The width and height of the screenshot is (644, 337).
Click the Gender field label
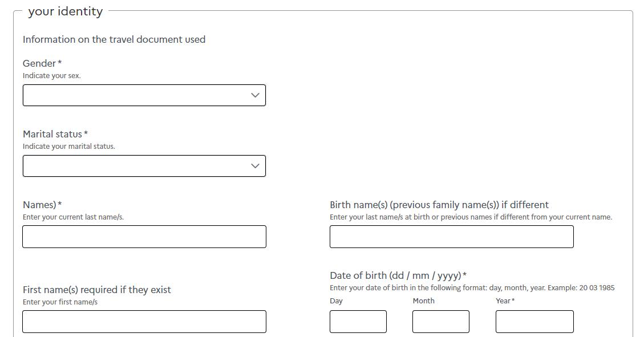[x=39, y=63]
